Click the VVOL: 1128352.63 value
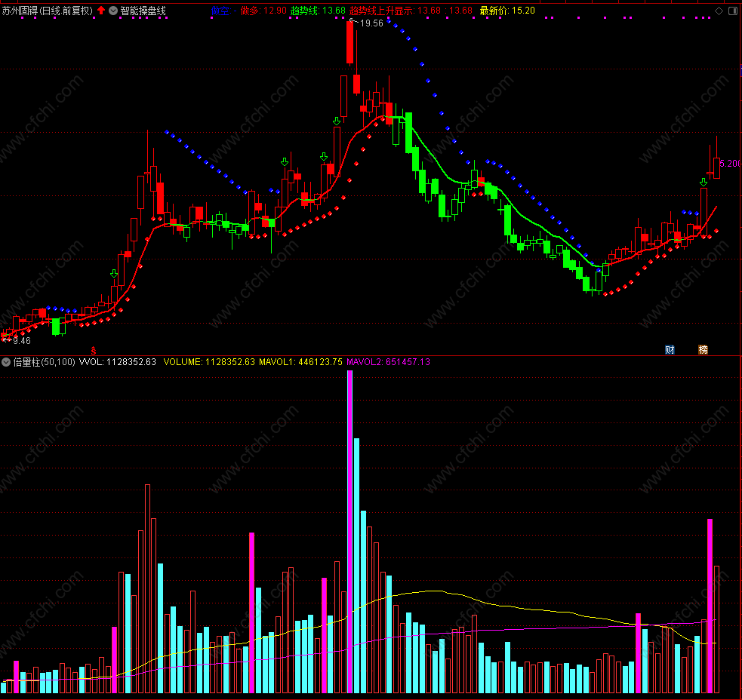 pos(117,362)
